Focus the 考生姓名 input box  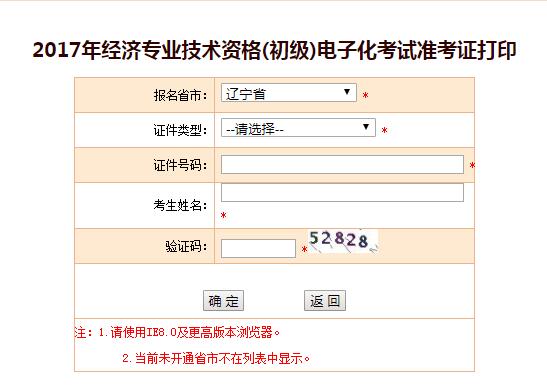(x=342, y=193)
